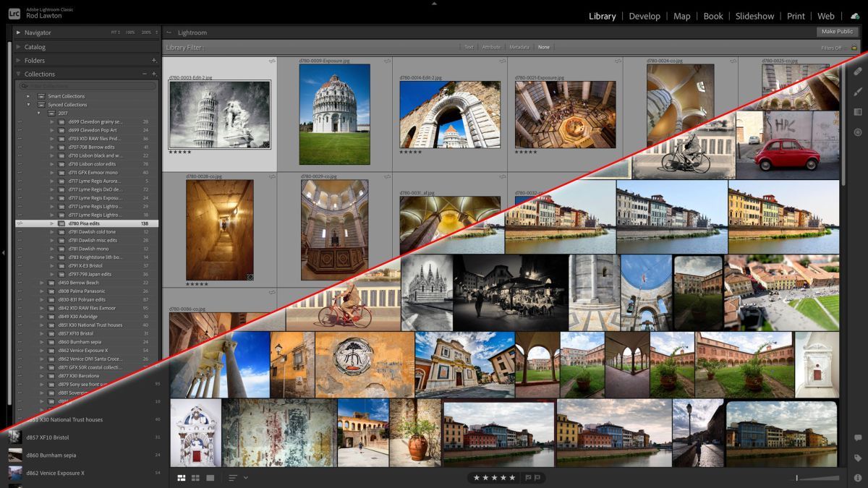Open the comments panel icon

point(858,437)
